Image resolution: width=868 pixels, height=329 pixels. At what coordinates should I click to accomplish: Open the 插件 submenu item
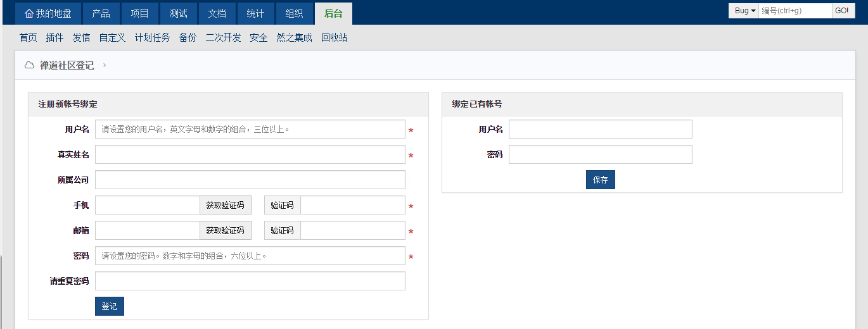[54, 37]
